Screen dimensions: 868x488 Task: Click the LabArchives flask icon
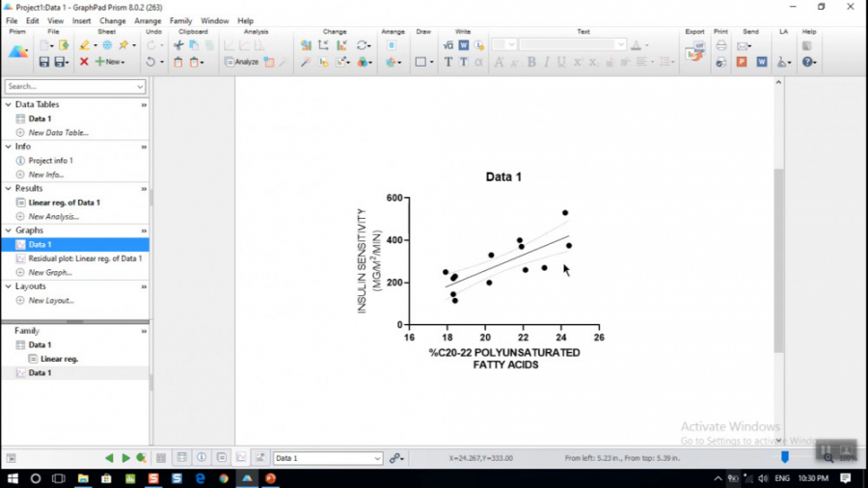tap(781, 62)
